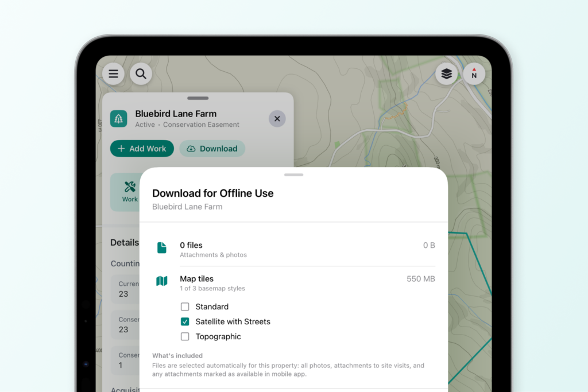Open the map layers stack button
The width and height of the screenshot is (588, 392).
tap(446, 74)
